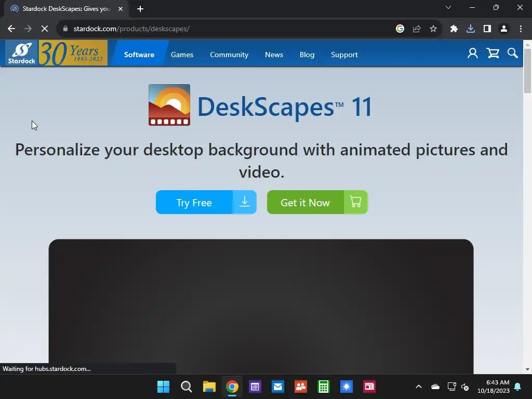Click the DeskScapes product logo image

[x=169, y=105]
